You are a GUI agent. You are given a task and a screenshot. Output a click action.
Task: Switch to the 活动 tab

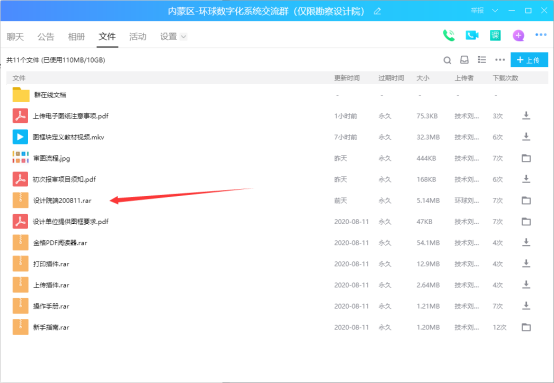tap(138, 36)
